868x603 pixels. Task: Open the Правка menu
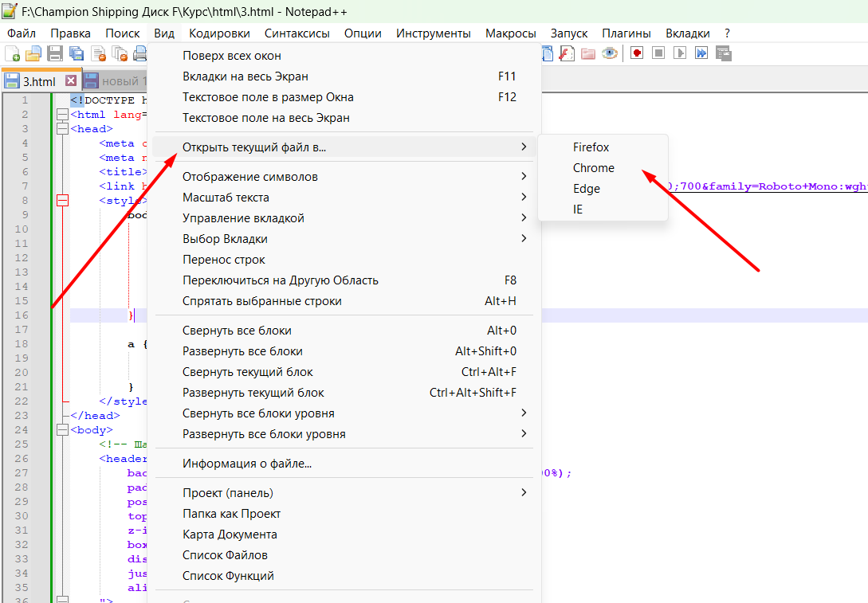click(x=70, y=33)
